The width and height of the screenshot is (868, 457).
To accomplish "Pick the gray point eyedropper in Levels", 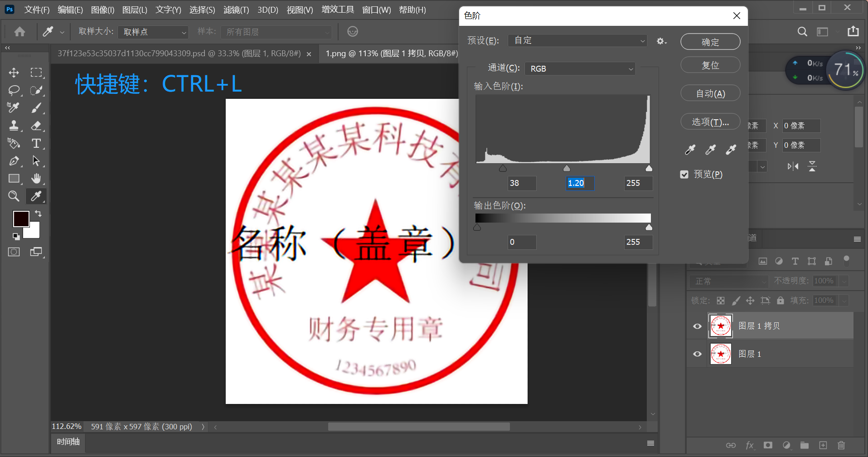I will coord(710,150).
